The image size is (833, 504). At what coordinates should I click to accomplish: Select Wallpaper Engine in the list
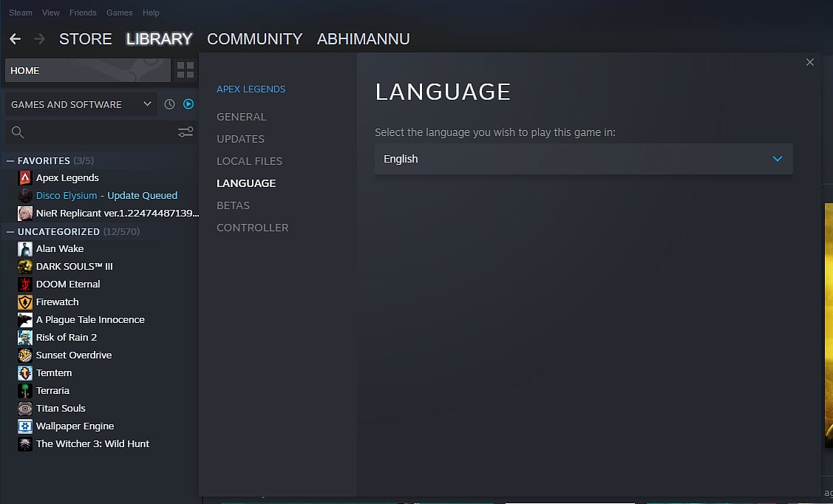point(75,426)
